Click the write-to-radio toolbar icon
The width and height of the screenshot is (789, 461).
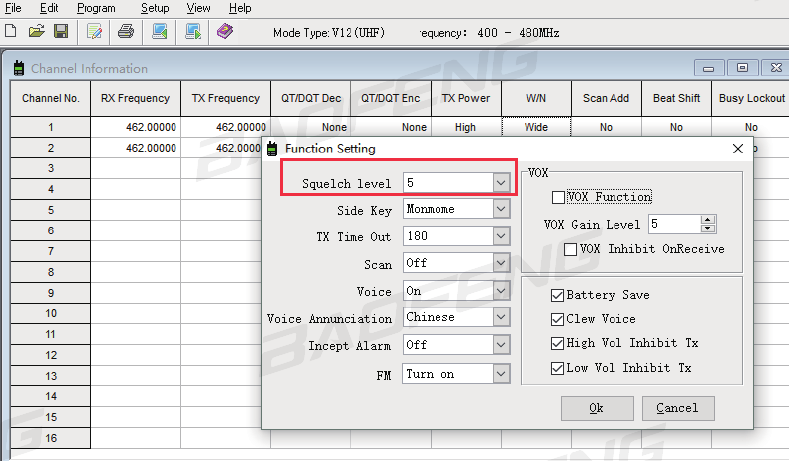point(193,32)
